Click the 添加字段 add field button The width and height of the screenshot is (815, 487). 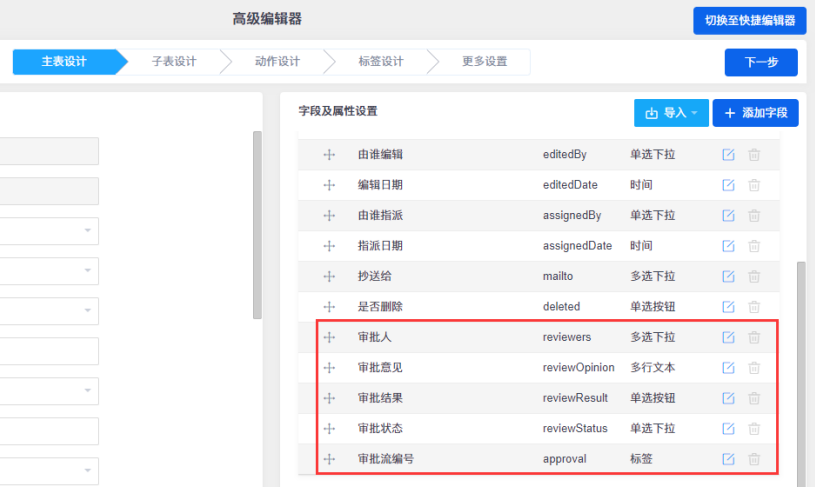click(x=755, y=113)
